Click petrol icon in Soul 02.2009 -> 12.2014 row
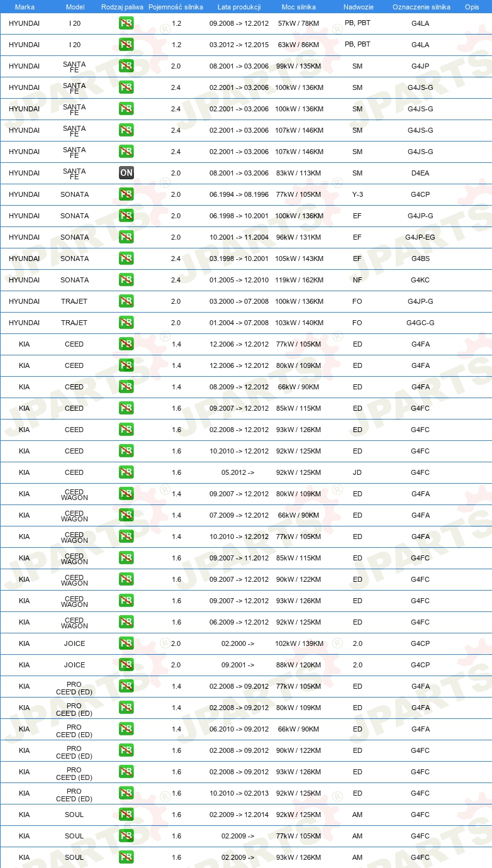This screenshot has width=492, height=868. click(126, 815)
